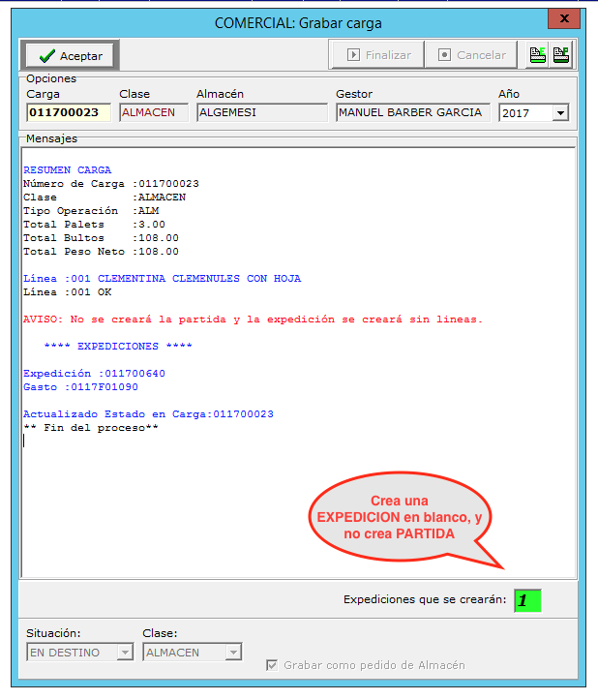Click the red callout bubble about EXPEDICION
This screenshot has height=700, width=598.
click(x=399, y=518)
